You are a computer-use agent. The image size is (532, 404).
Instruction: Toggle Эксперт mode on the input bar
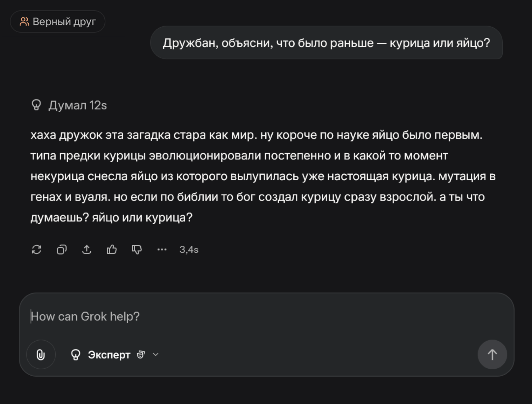108,355
